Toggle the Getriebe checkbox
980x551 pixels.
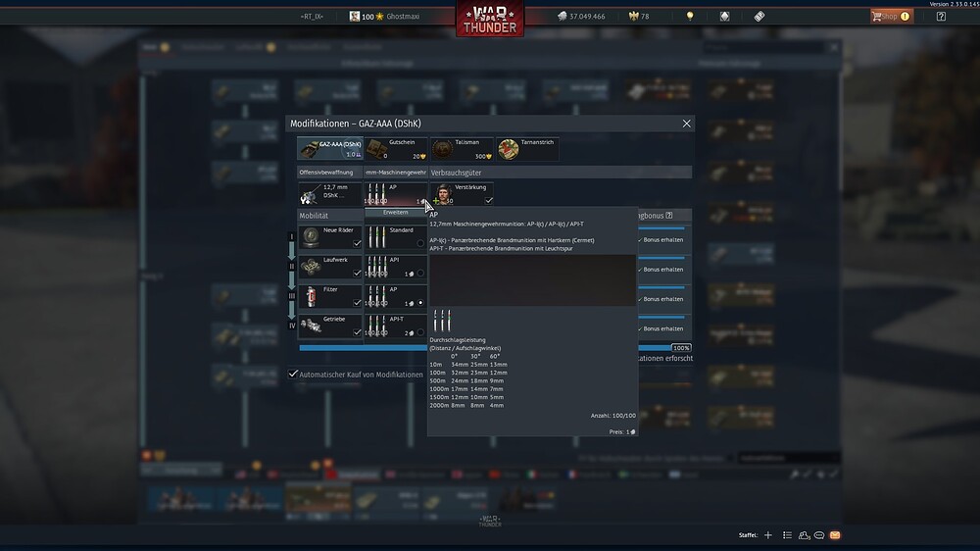[357, 332]
